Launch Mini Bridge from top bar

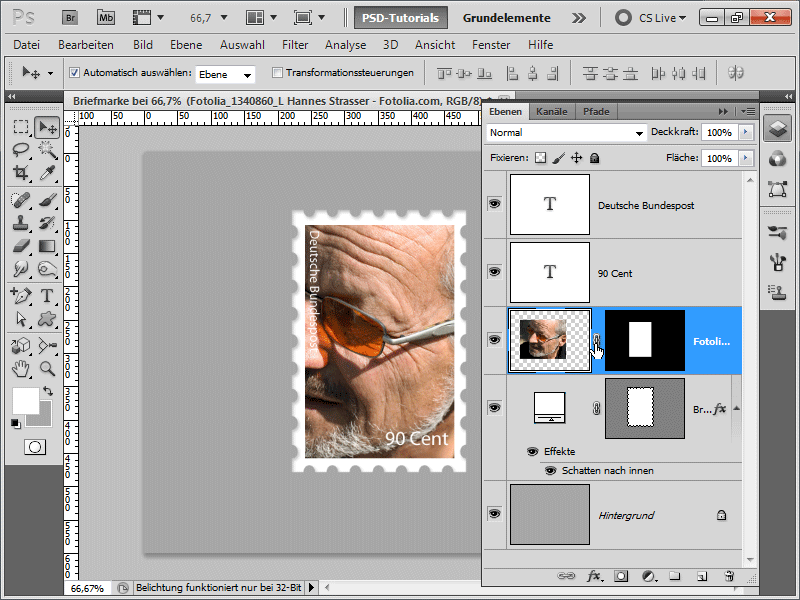pos(106,18)
